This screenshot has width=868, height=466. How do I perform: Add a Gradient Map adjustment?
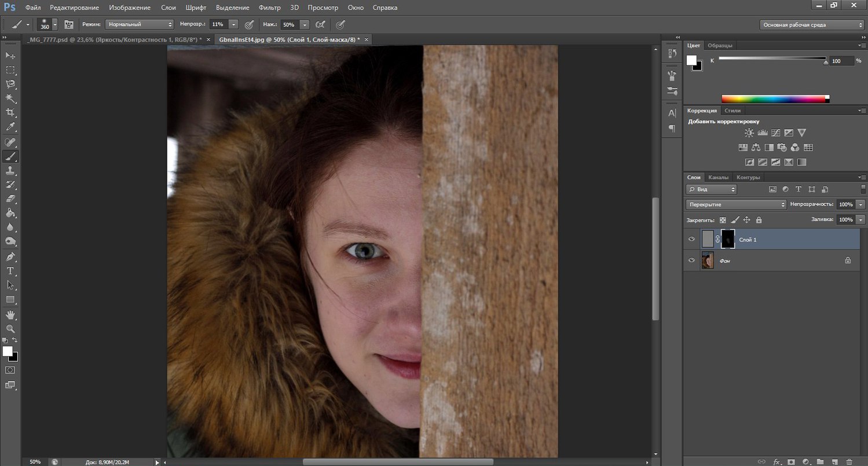(x=801, y=163)
